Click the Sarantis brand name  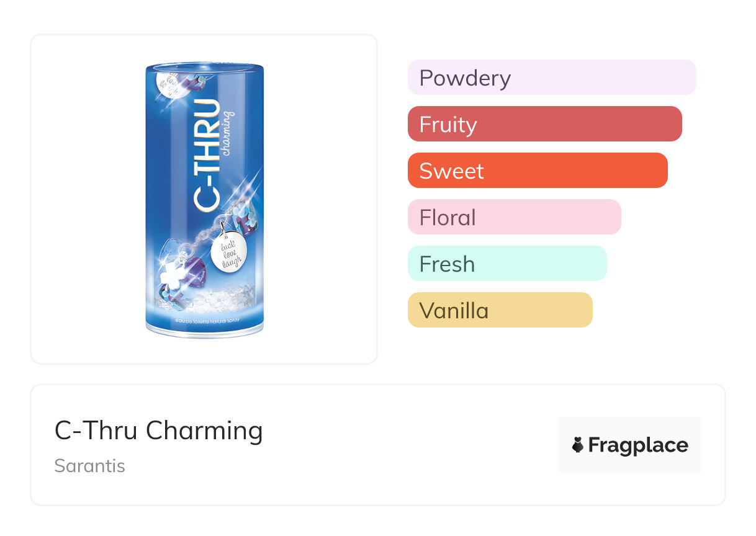coord(90,466)
